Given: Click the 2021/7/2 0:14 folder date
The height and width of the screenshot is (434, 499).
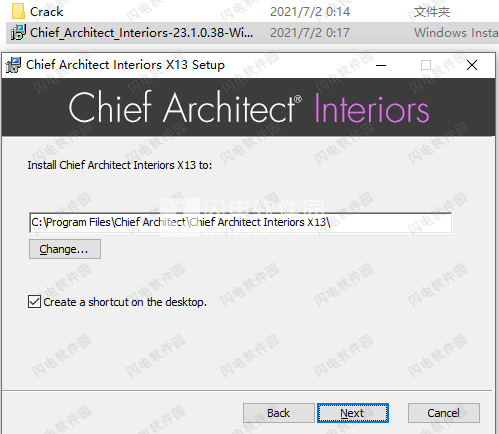Looking at the screenshot, I should tap(310, 12).
